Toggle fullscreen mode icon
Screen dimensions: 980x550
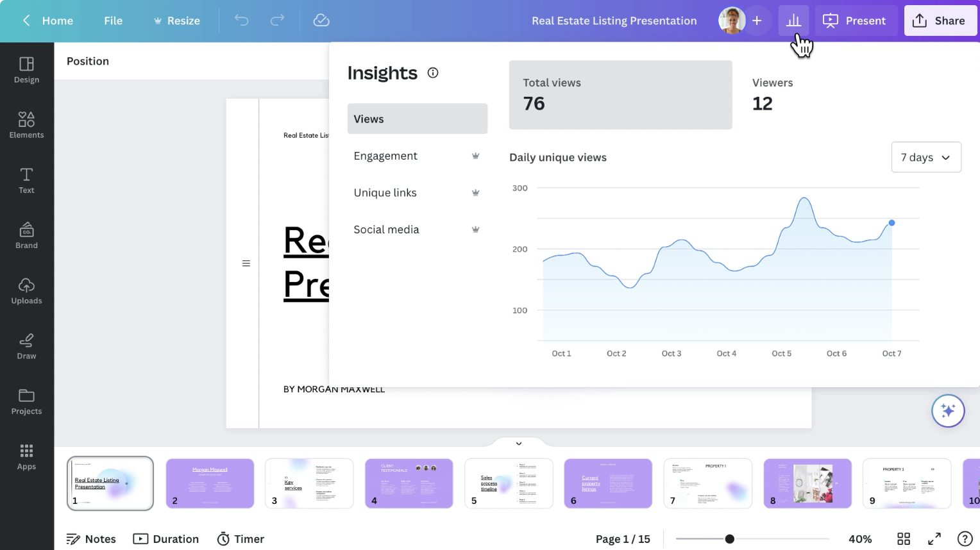934,539
